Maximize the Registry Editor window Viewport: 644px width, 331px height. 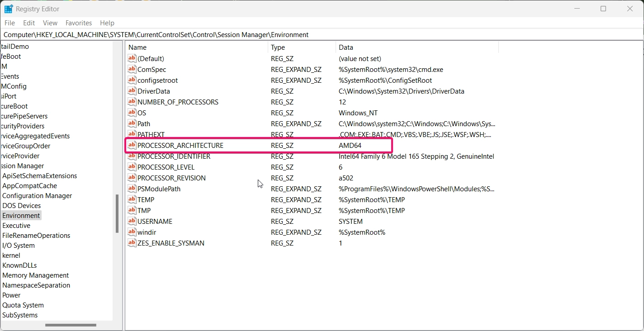(603, 9)
